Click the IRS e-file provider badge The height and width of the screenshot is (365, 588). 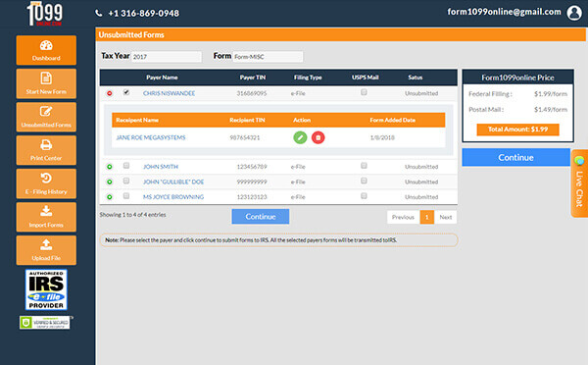pyautogui.click(x=46, y=289)
